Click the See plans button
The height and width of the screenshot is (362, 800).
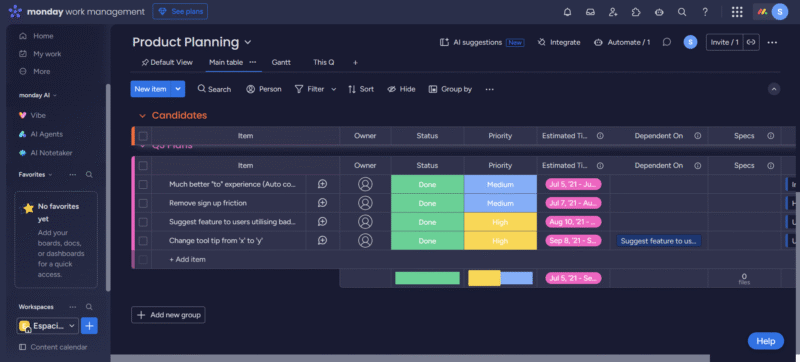180,11
